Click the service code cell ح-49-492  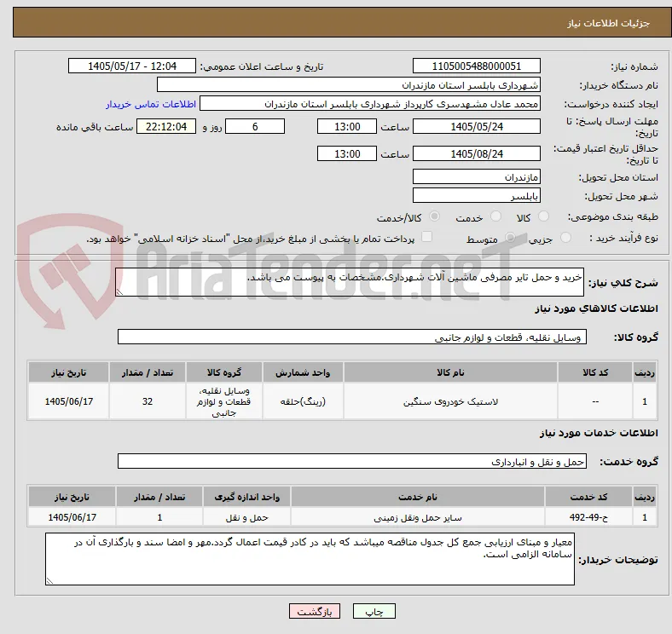point(588,517)
